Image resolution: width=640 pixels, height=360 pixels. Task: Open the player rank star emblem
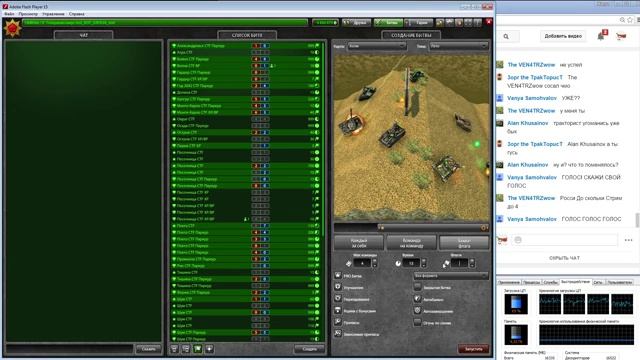pyautogui.click(x=12, y=28)
